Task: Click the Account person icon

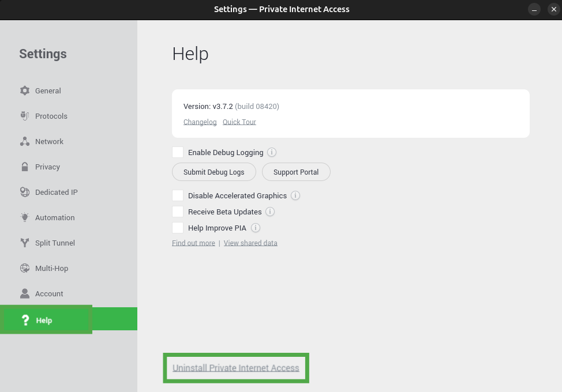Action: 25,293
